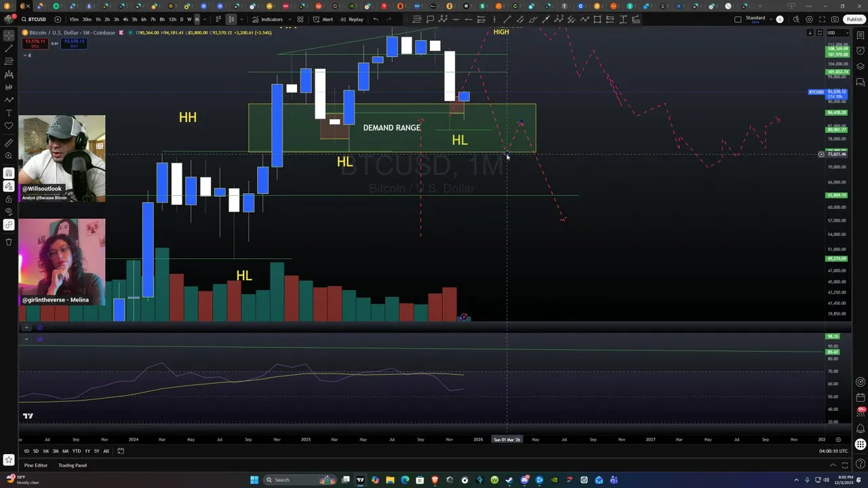
Task: Open the left sidebar trend line tools
Action: [9, 49]
